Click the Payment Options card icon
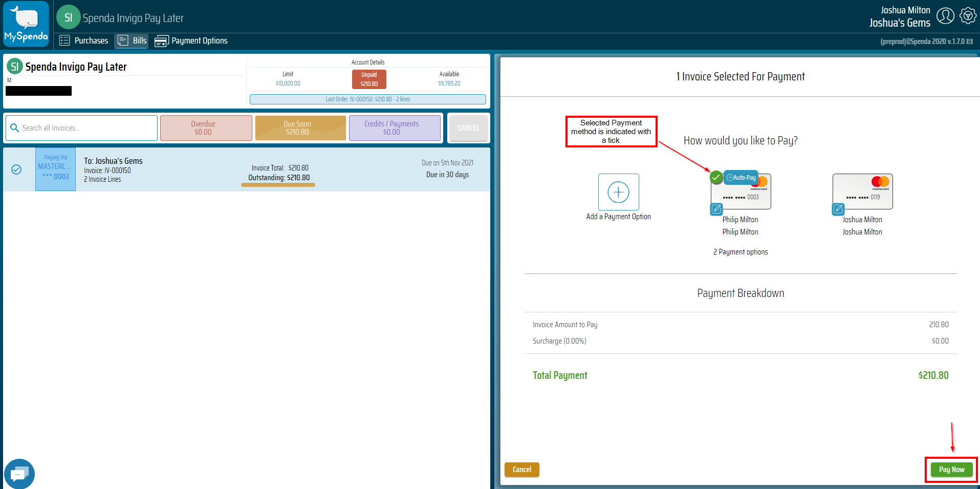This screenshot has width=980, height=489. point(161,41)
